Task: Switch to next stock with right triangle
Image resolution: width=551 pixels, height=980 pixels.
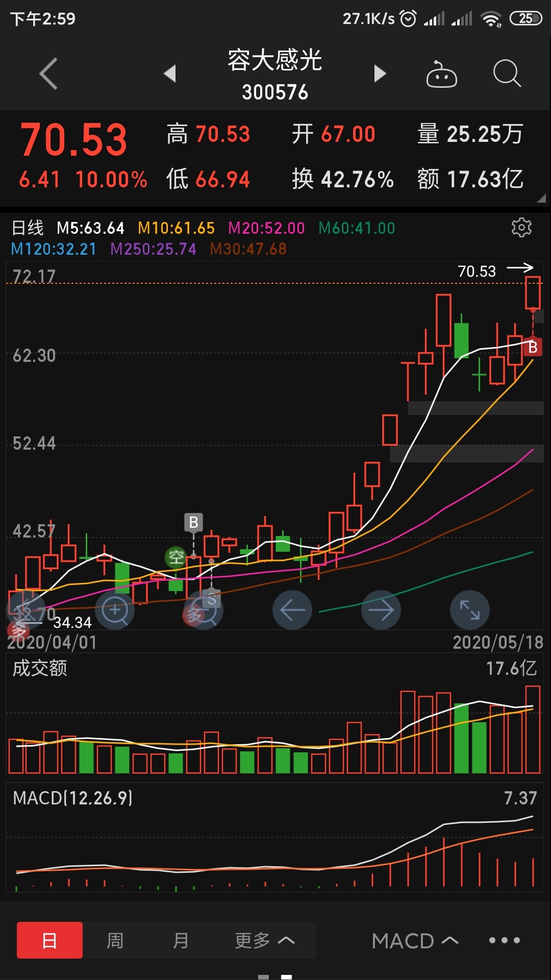Action: [380, 73]
